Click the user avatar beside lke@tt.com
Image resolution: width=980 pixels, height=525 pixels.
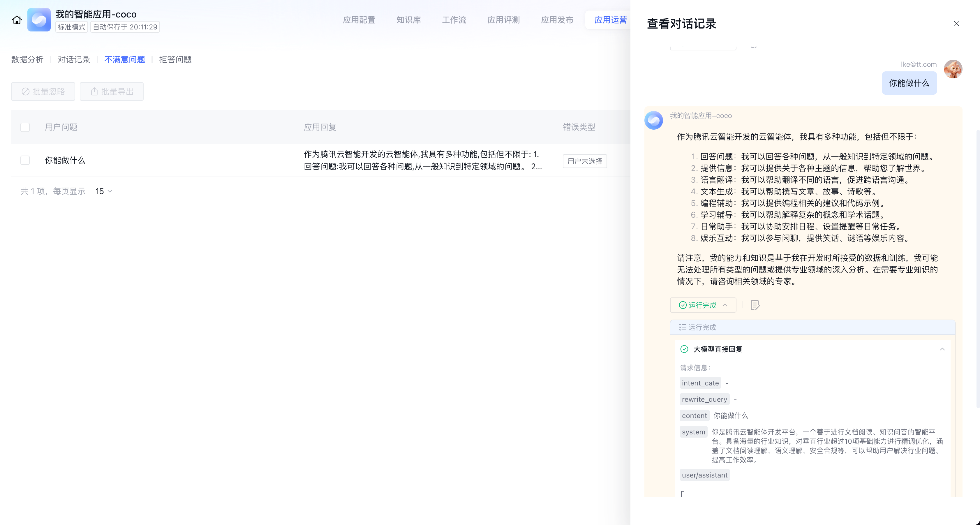(953, 69)
